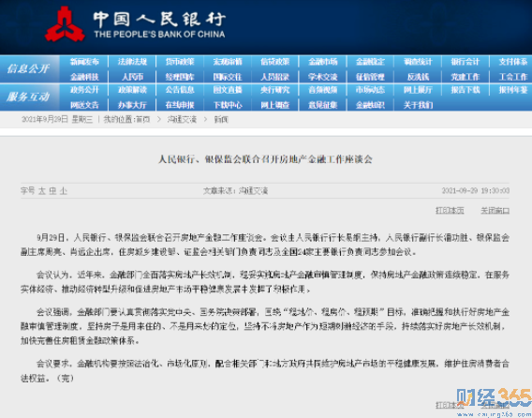Viewport: 532px width, 418px height.
Task: Set font size to 中
Action: point(52,191)
